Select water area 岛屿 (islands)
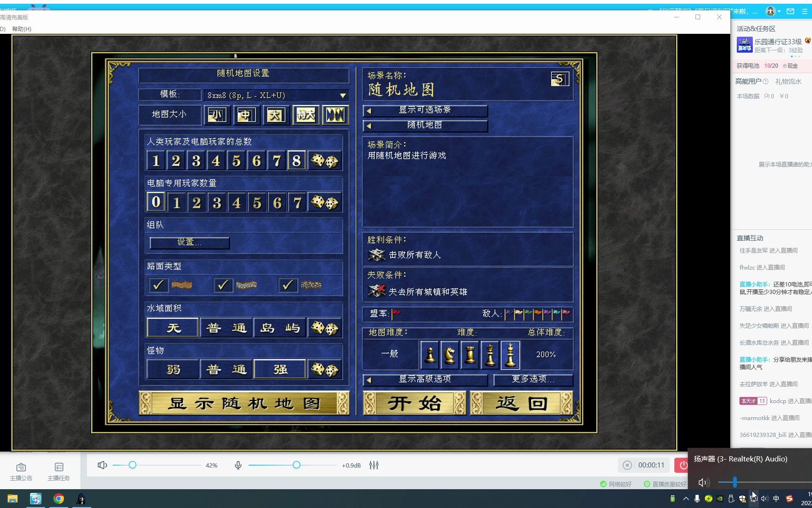Image resolution: width=812 pixels, height=508 pixels. [x=280, y=328]
